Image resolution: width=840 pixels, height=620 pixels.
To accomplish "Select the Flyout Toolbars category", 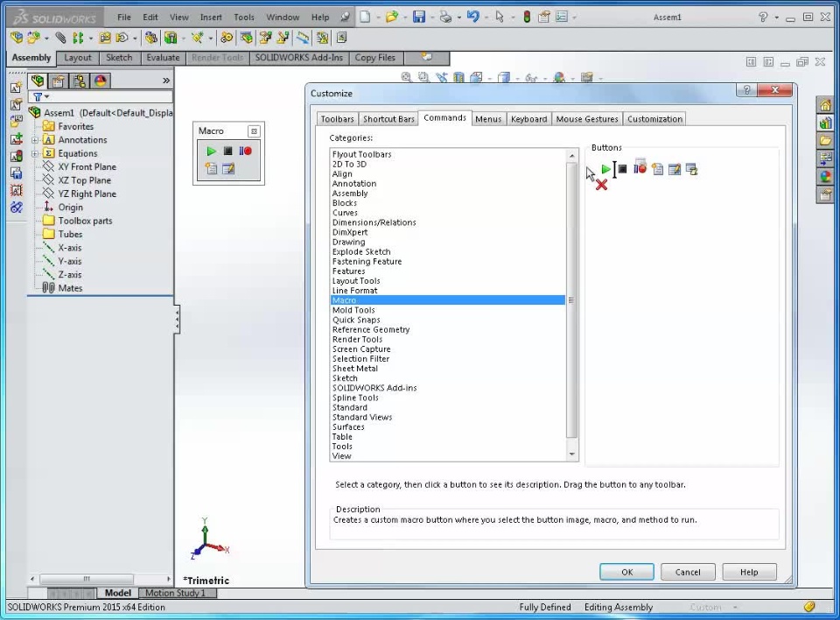I will tap(448, 154).
